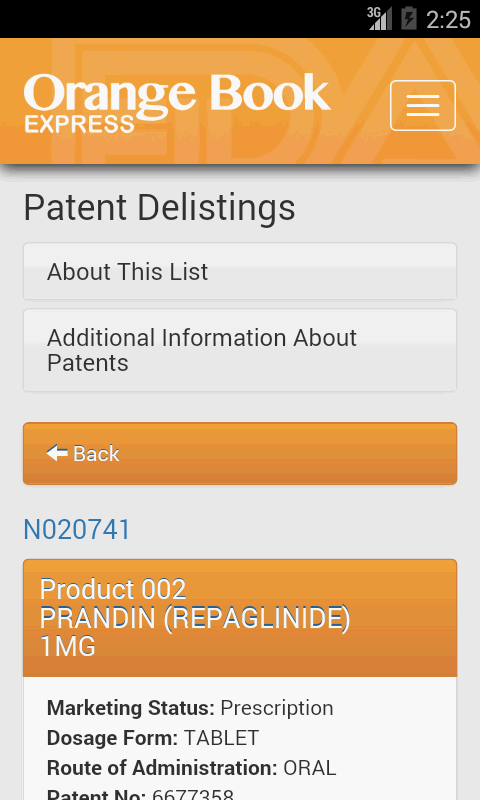Screen dimensions: 480x800
Task: Tap the Patent Delistings page heading
Action: pyautogui.click(x=159, y=208)
